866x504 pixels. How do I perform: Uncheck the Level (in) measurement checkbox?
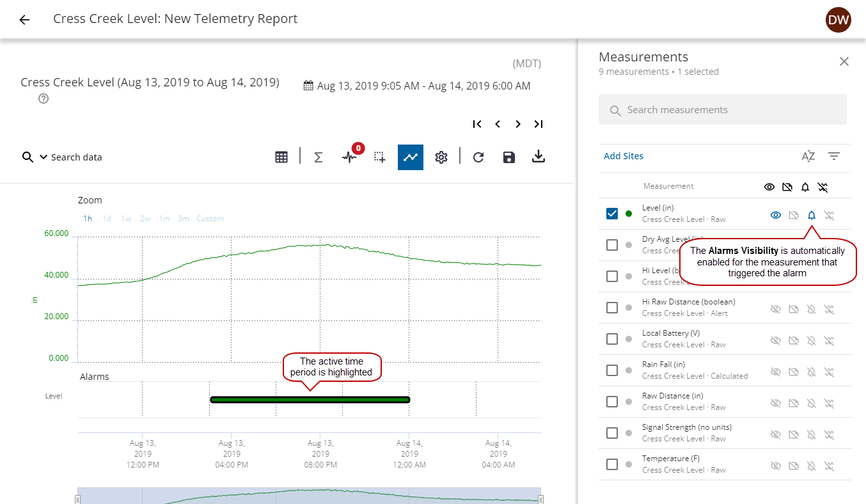[612, 214]
